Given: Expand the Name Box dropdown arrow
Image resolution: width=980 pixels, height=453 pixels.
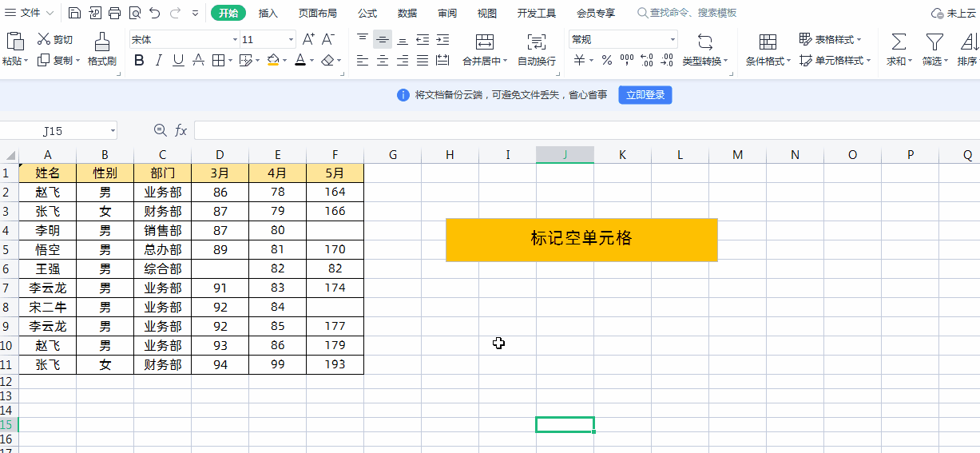Looking at the screenshot, I should [113, 130].
